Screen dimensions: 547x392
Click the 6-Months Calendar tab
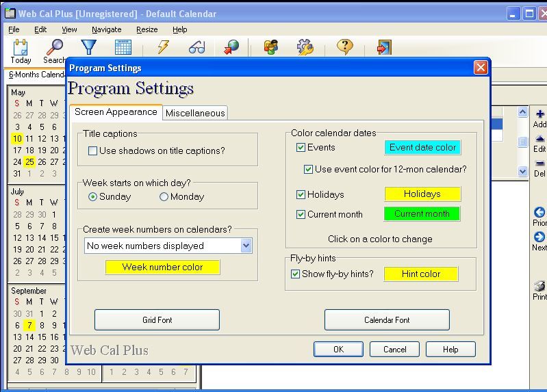pyautogui.click(x=37, y=75)
